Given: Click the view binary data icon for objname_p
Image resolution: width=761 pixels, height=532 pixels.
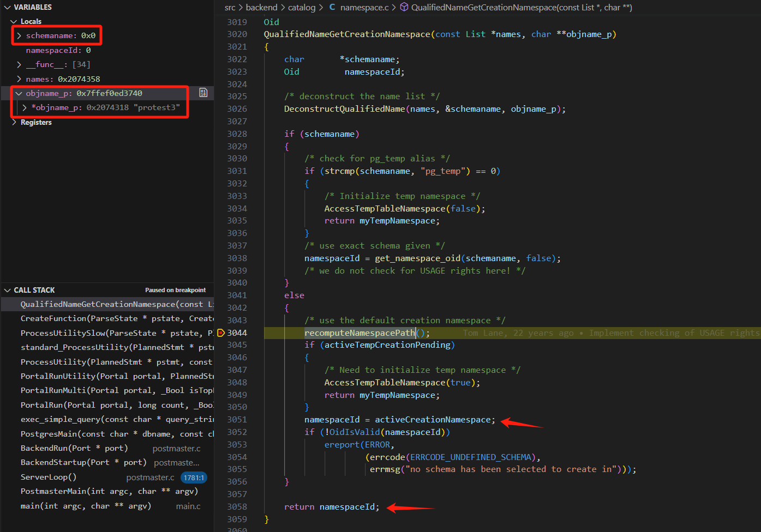Looking at the screenshot, I should [x=203, y=93].
